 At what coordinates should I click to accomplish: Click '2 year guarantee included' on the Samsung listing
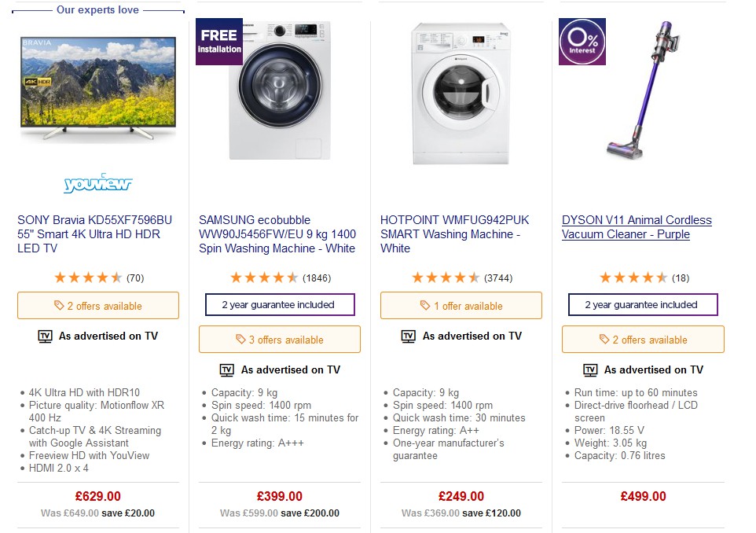[279, 305]
